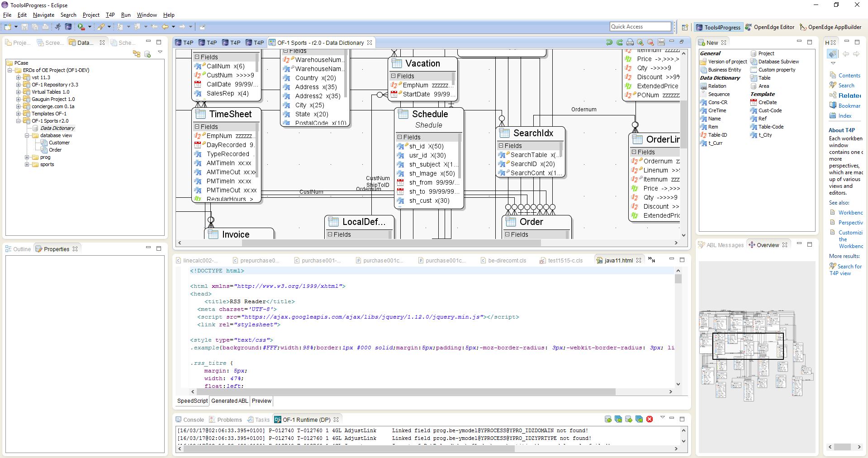The width and height of the screenshot is (868, 458).
Task: Open the Bookmarks help link
Action: point(845,105)
